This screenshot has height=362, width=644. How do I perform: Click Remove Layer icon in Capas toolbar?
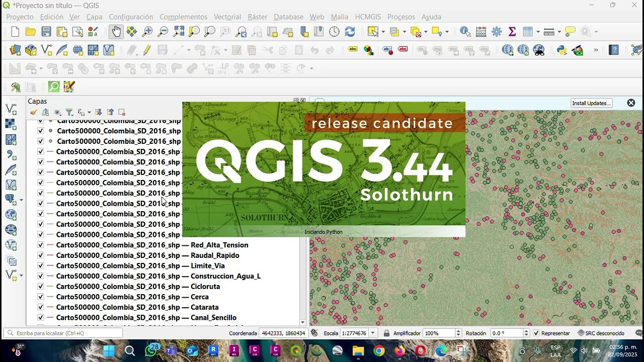[122, 112]
